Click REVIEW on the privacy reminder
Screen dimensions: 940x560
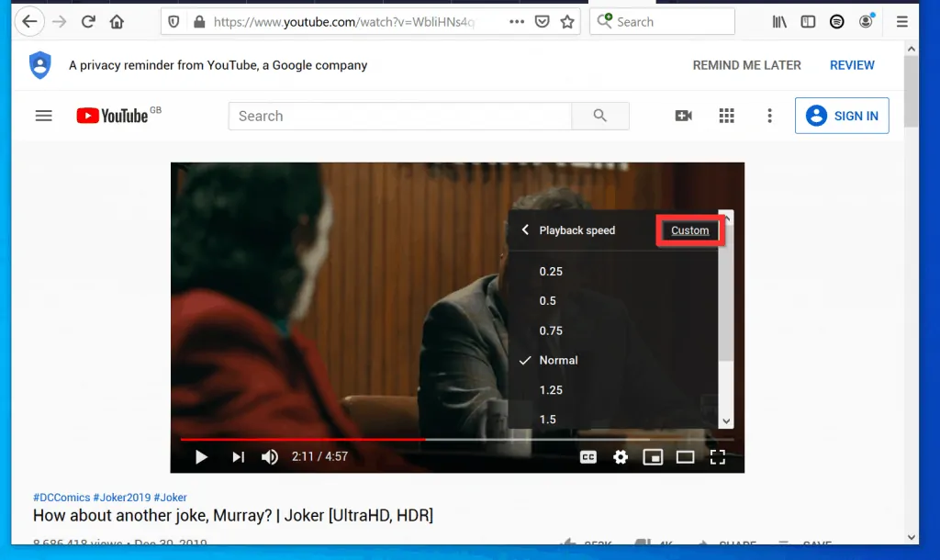[852, 65]
